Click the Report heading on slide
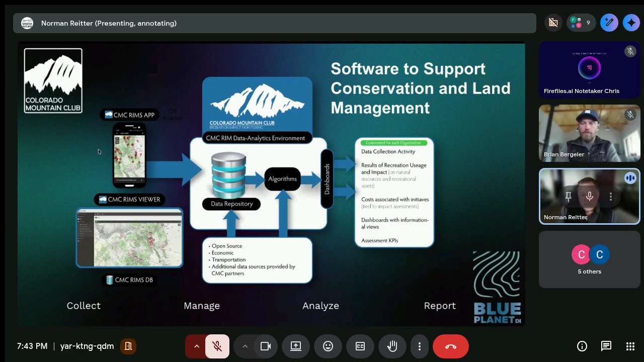The height and width of the screenshot is (362, 644). tap(440, 306)
